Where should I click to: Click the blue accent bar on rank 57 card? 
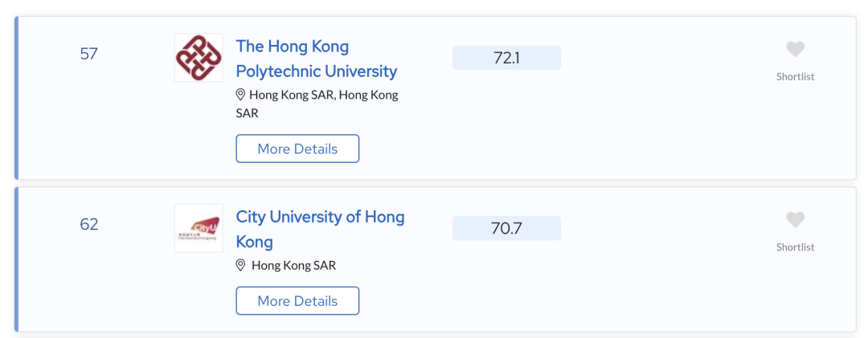click(16, 98)
